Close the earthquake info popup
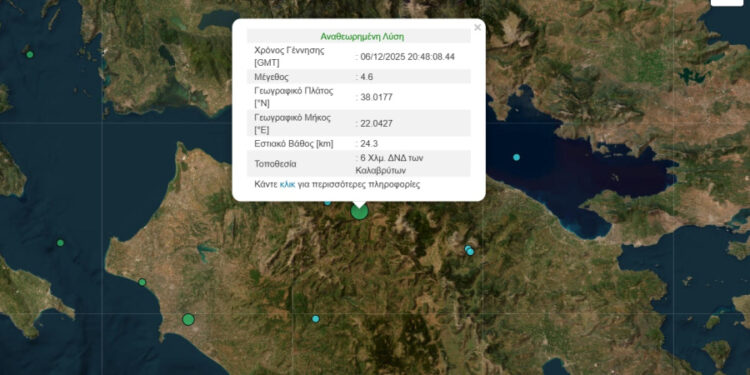The image size is (750, 375). point(477,28)
